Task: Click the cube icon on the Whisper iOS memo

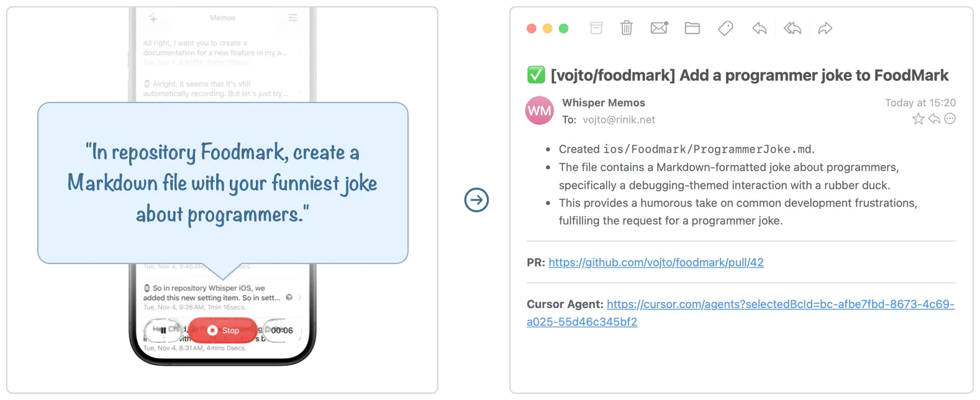Action: coord(288,298)
